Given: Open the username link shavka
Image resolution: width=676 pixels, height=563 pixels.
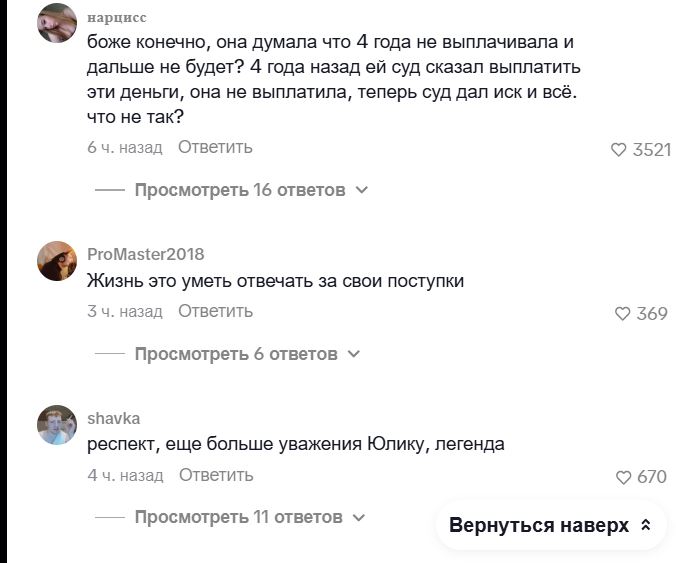Looking at the screenshot, I should 114,419.
